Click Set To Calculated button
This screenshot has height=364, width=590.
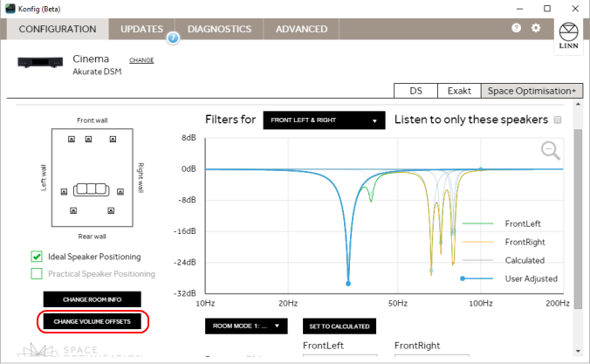click(x=340, y=326)
